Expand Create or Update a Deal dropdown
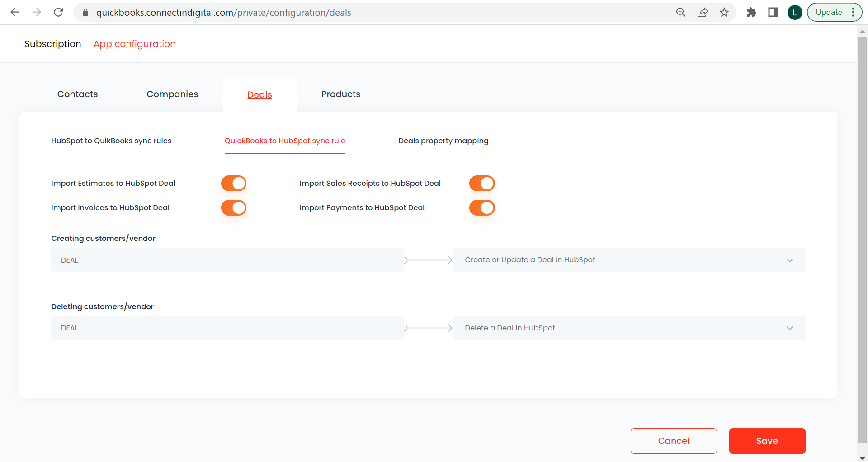The image size is (868, 462). coord(629,260)
